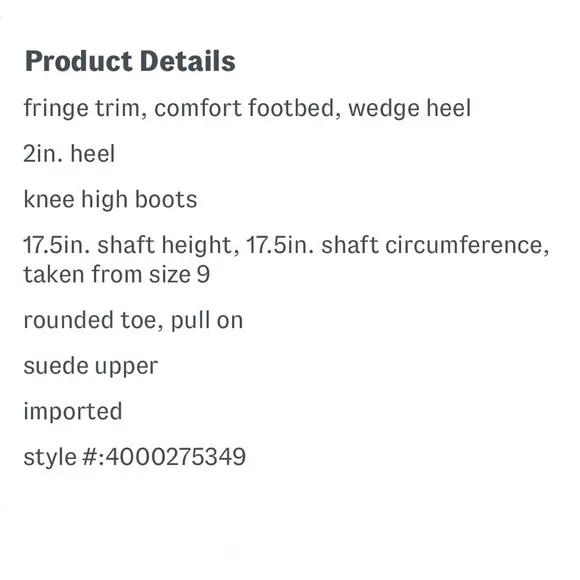The image size is (580, 580).
Task: Click the word 'Product' in heading
Action: tap(78, 61)
